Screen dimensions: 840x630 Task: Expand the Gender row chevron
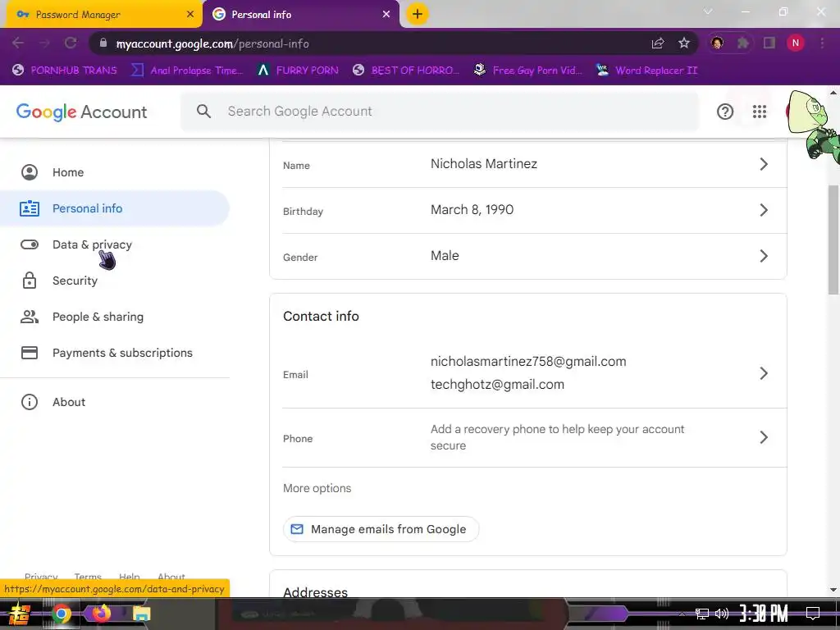click(x=764, y=256)
